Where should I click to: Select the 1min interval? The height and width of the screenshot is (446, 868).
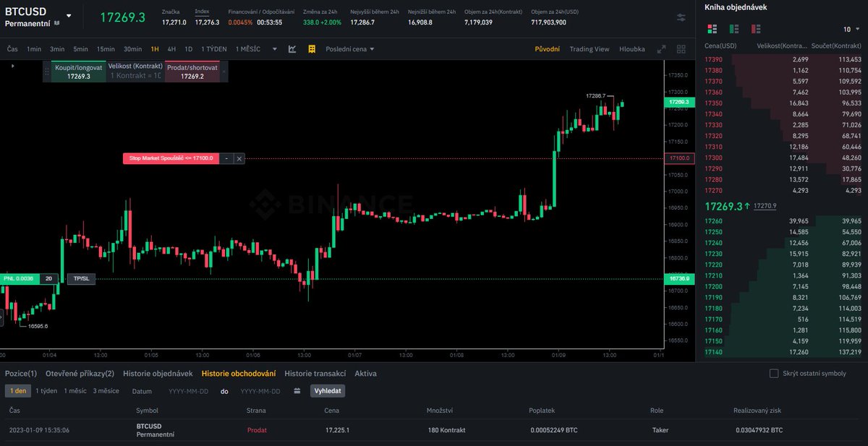click(x=34, y=49)
